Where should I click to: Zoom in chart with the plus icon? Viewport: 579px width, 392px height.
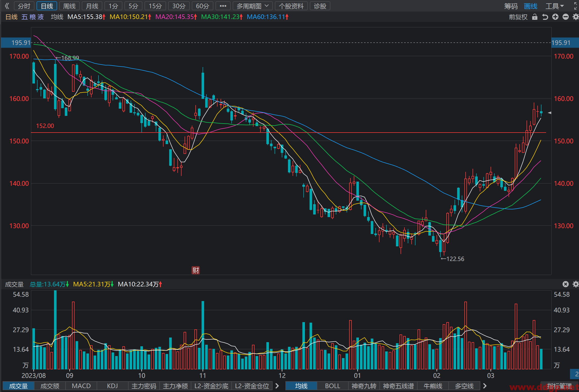coord(555,17)
